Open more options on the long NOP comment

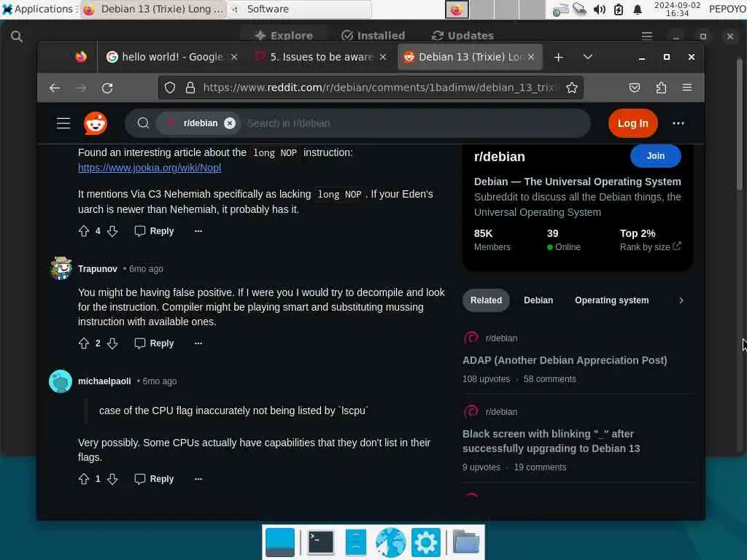click(x=198, y=231)
